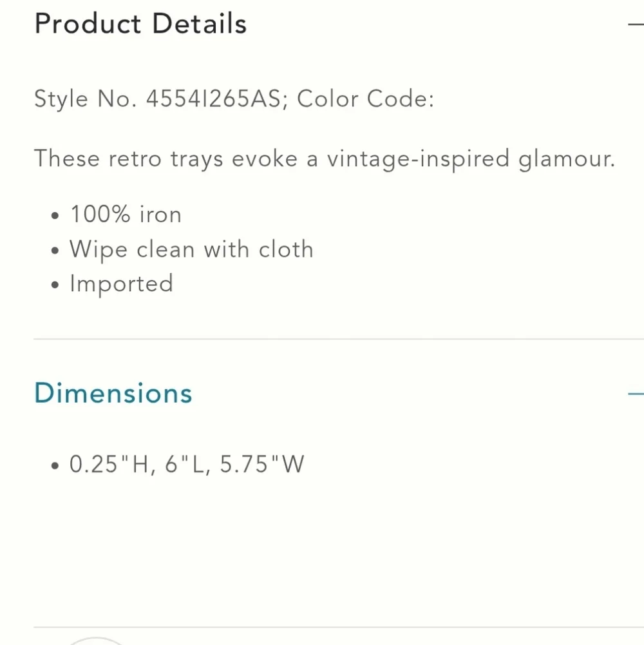Collapse Product Details with minus icon
644x645 pixels.
[636, 24]
